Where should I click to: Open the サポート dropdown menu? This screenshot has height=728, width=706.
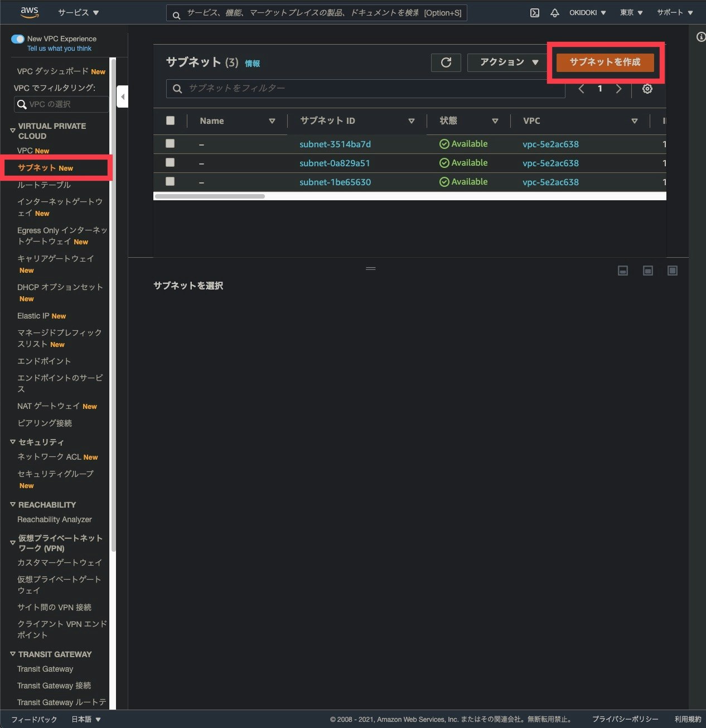(x=675, y=12)
